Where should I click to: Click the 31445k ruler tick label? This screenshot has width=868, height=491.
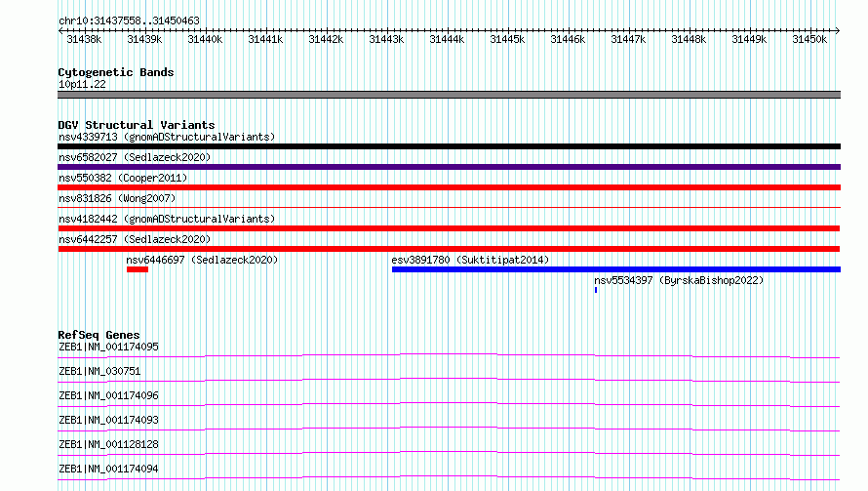coord(507,40)
